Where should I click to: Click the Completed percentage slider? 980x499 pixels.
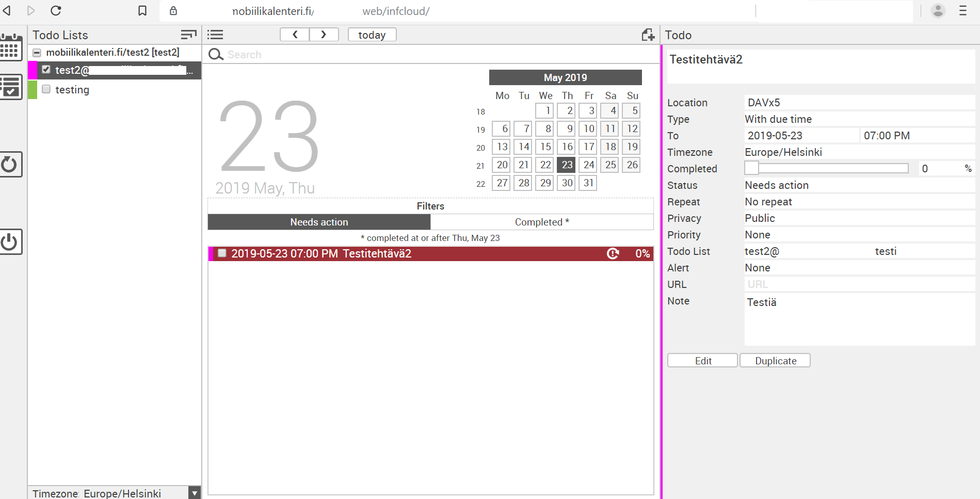tap(826, 168)
